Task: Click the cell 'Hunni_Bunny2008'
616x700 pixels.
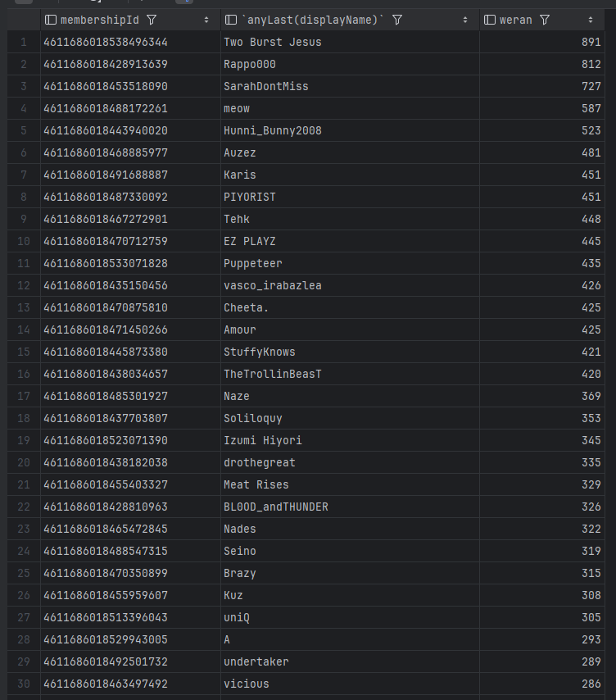Action: tap(350, 130)
